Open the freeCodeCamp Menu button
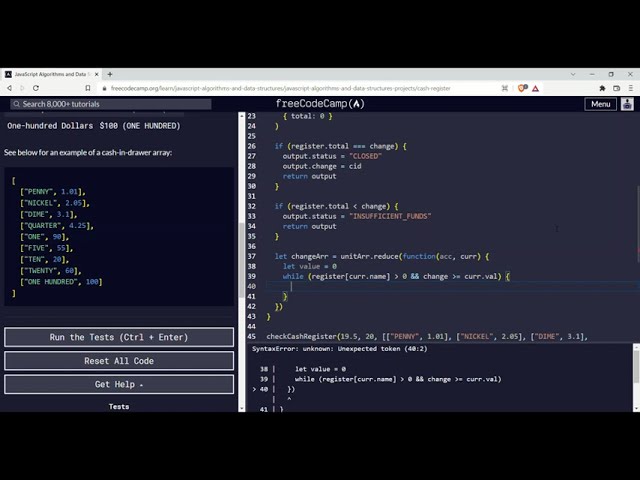The width and height of the screenshot is (640, 480). click(600, 104)
